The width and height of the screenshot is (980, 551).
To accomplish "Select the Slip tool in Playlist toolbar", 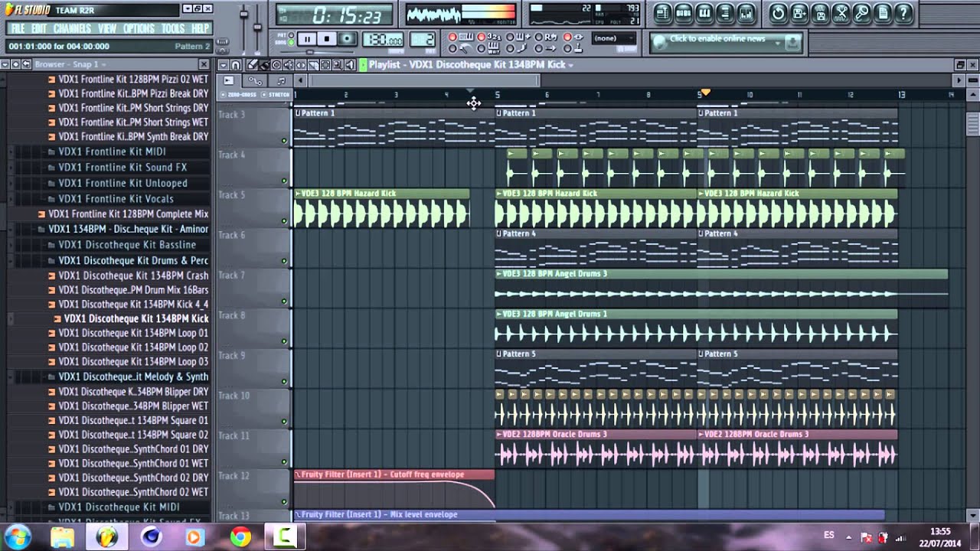I will 301,65.
